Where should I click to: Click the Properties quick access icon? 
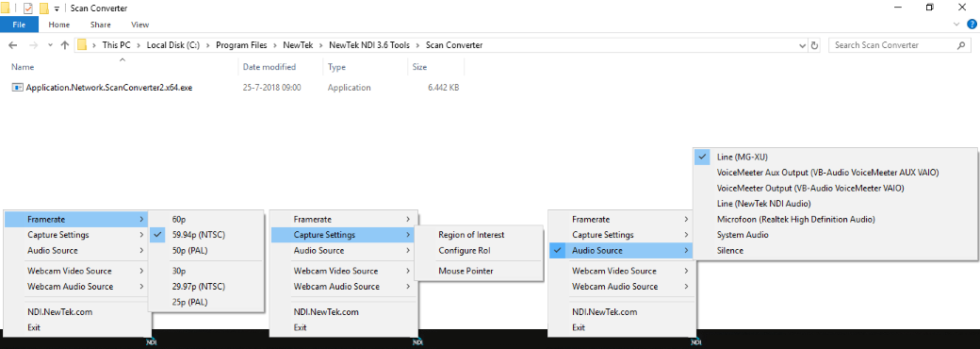(27, 8)
